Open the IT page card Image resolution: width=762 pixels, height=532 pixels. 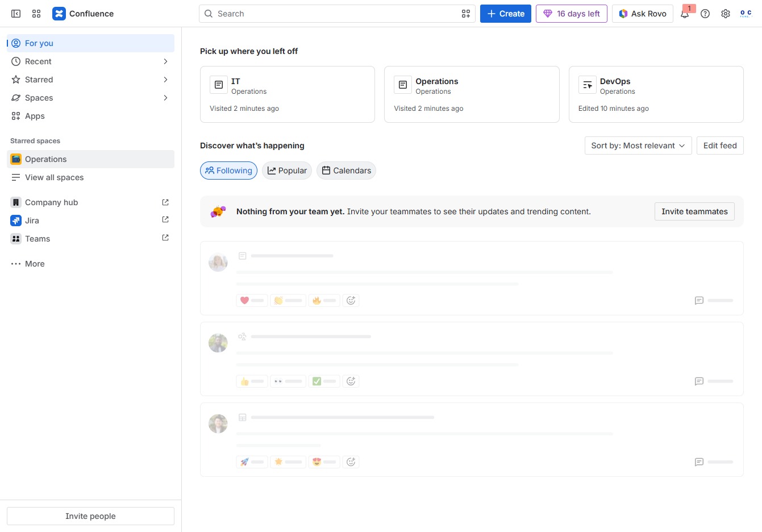point(288,94)
